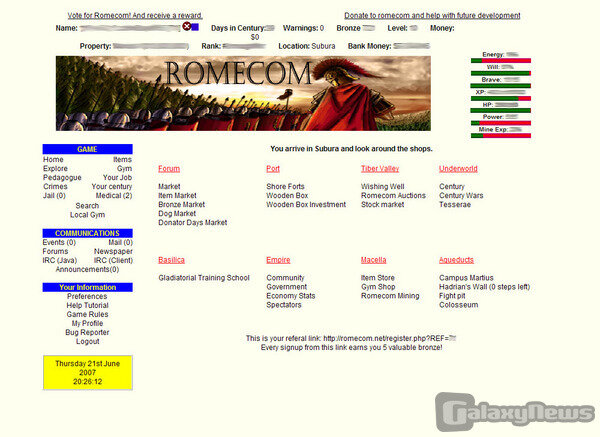Go to Home in Game menu
Viewport: 600px width, 437px height.
pos(53,160)
